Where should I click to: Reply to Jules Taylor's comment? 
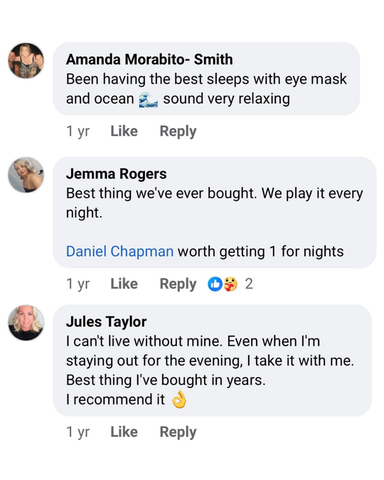coord(178,432)
